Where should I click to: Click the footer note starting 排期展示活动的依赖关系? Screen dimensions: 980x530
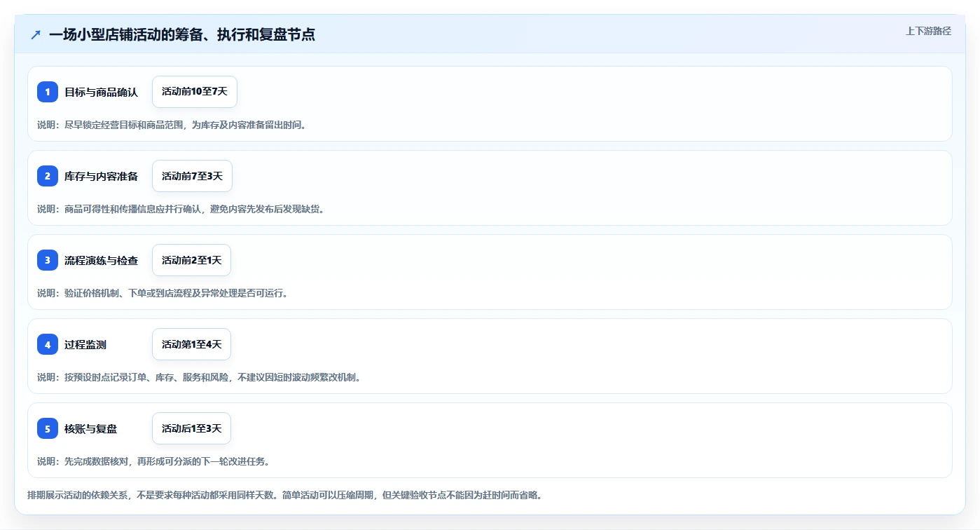click(x=284, y=495)
